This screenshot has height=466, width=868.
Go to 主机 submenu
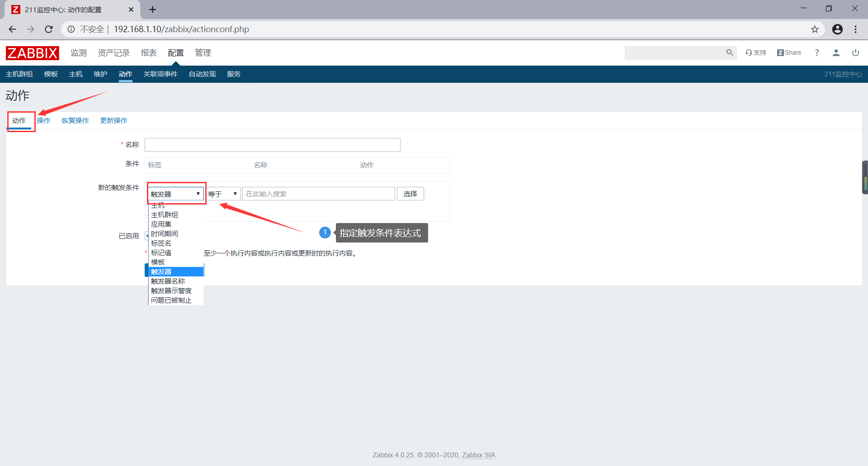point(75,74)
